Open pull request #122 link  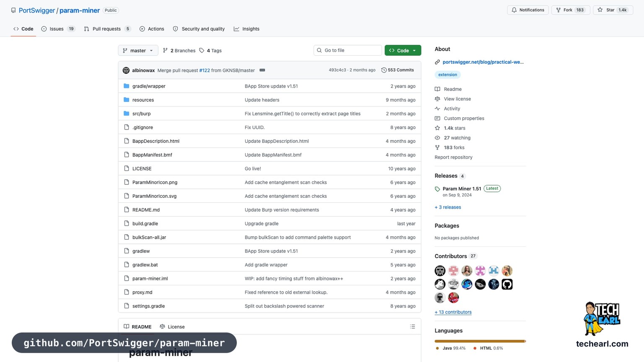(x=205, y=70)
